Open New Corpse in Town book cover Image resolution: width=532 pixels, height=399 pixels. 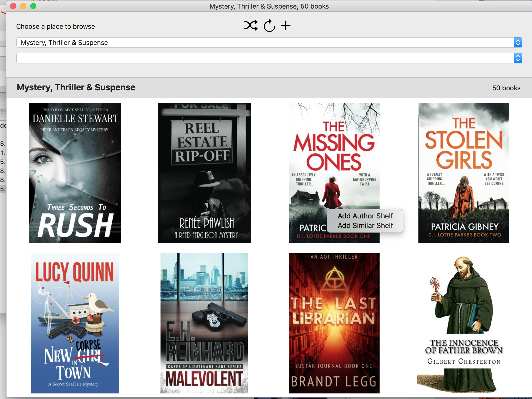75,323
